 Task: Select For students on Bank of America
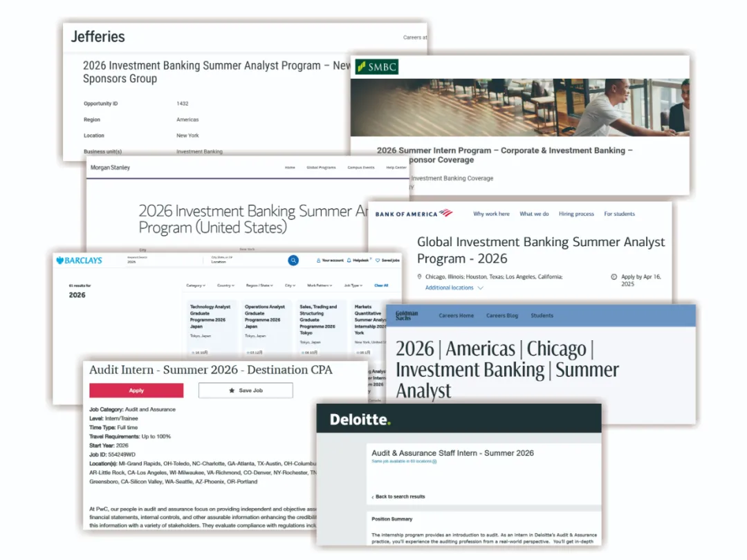pos(619,214)
